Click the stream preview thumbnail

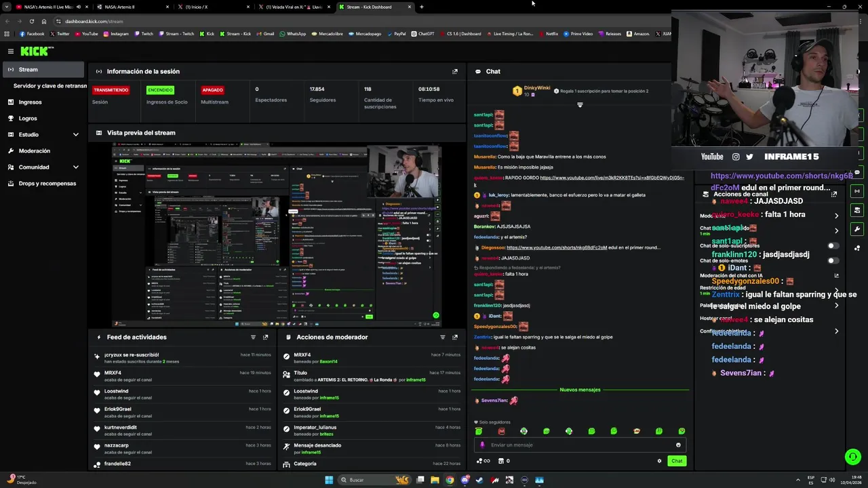[x=277, y=234]
